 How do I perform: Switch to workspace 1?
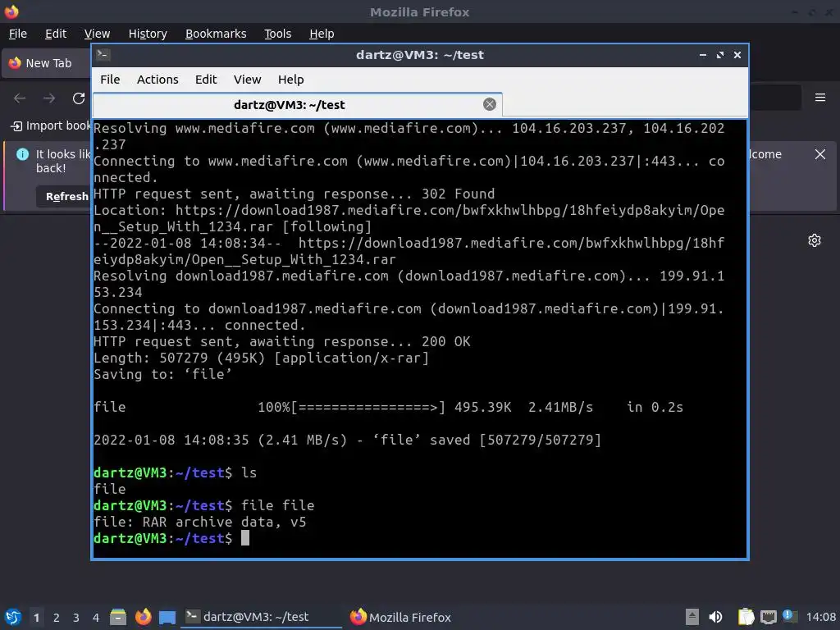(36, 618)
